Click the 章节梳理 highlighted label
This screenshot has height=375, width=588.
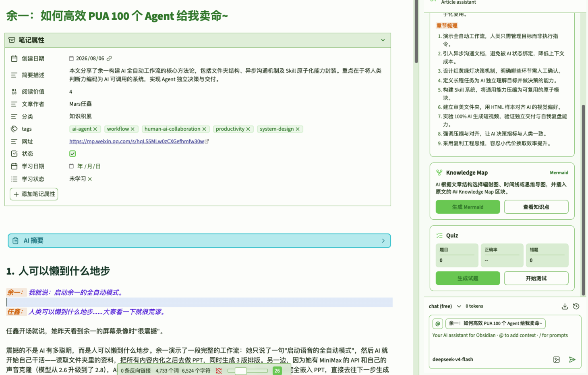pyautogui.click(x=447, y=25)
